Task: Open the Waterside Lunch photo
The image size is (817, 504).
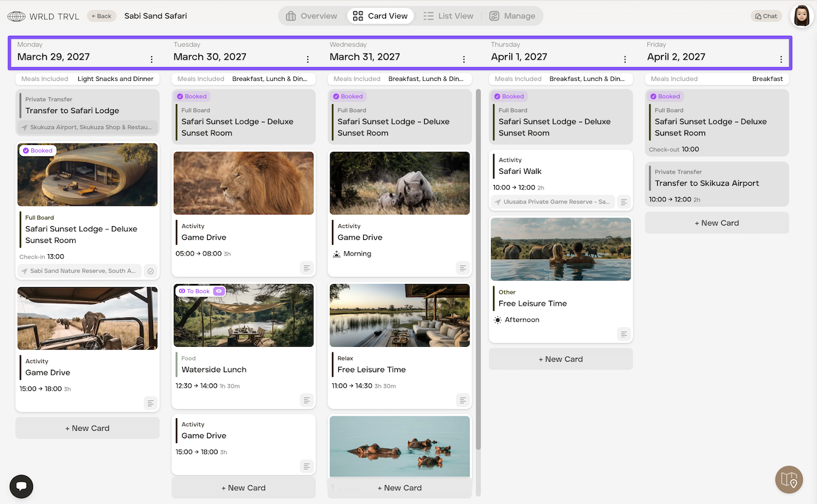Action: [244, 315]
